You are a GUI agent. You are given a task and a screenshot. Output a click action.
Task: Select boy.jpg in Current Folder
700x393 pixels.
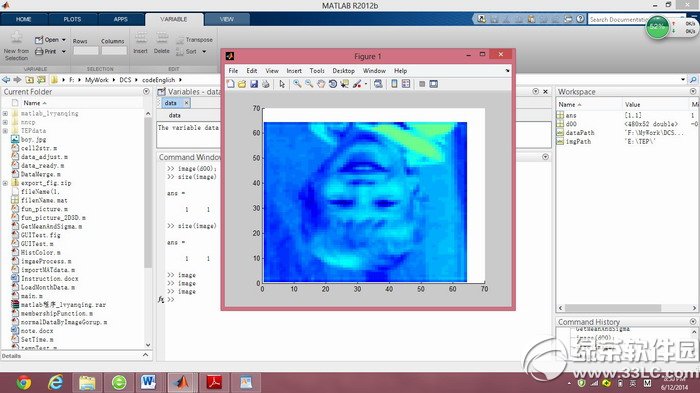click(33, 139)
